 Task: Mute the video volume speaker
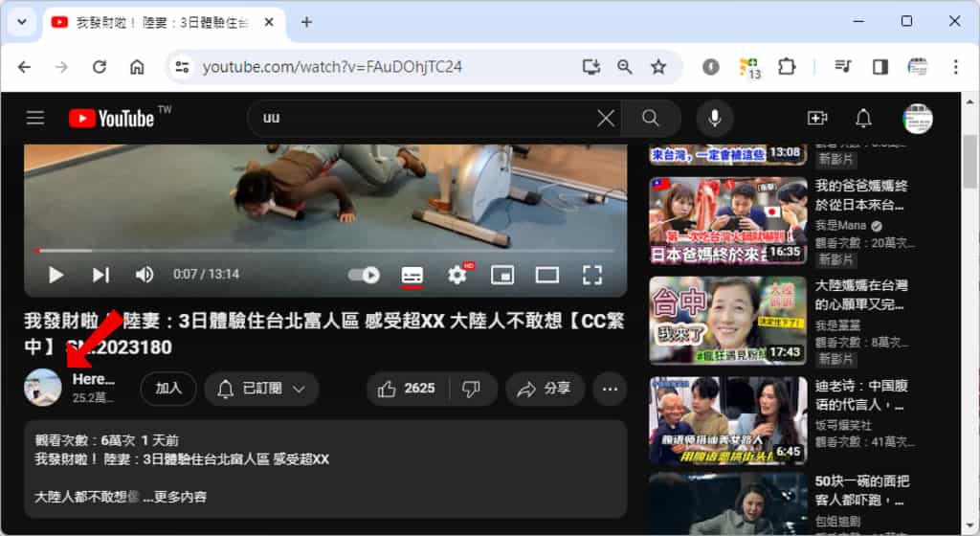(x=145, y=275)
